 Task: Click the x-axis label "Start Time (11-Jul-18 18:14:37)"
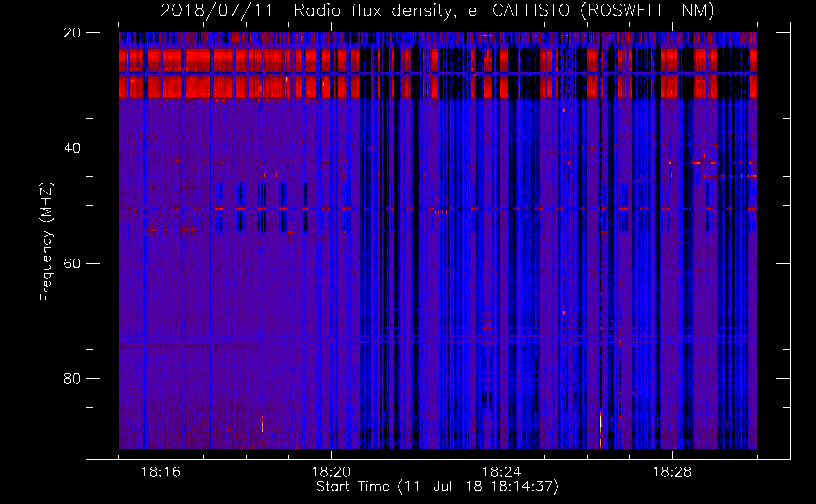[437, 487]
